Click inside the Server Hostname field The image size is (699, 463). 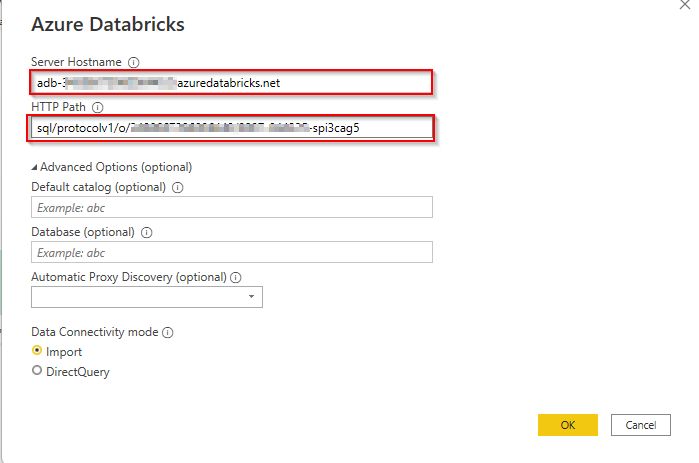click(x=231, y=82)
